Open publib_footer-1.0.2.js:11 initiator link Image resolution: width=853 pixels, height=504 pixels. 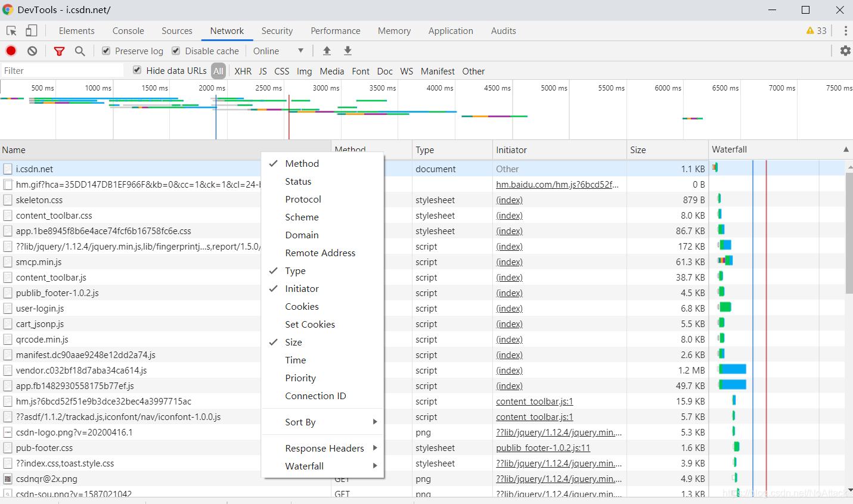tap(543, 448)
